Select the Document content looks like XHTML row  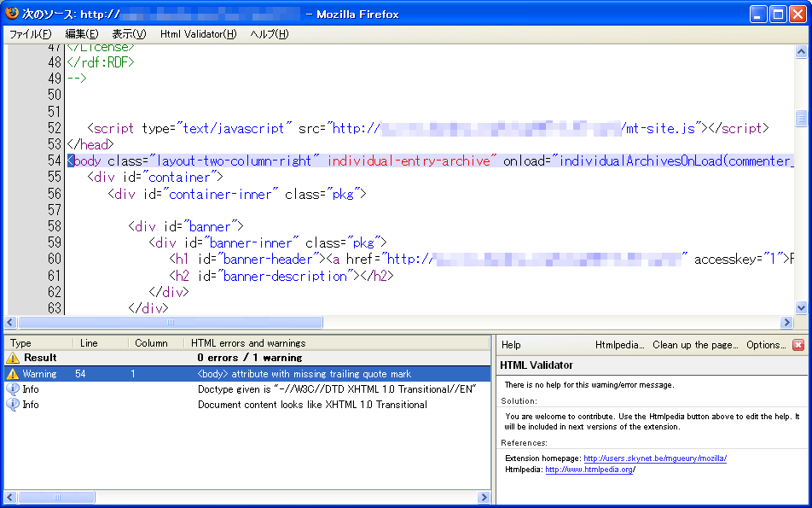(247, 405)
